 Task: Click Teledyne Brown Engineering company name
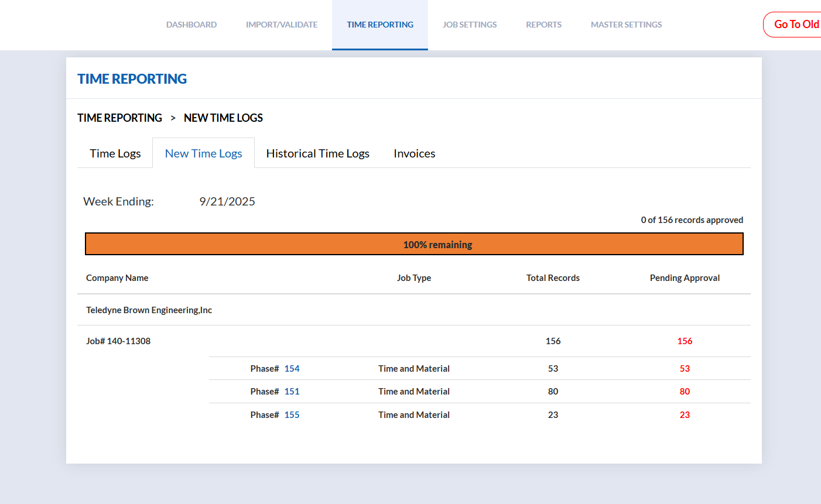(149, 310)
